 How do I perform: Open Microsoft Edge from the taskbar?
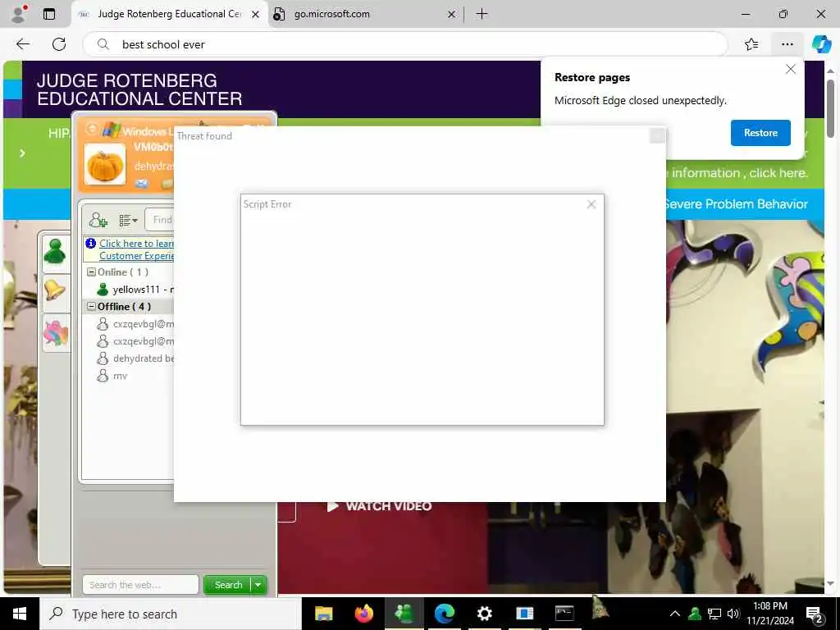pyautogui.click(x=444, y=614)
